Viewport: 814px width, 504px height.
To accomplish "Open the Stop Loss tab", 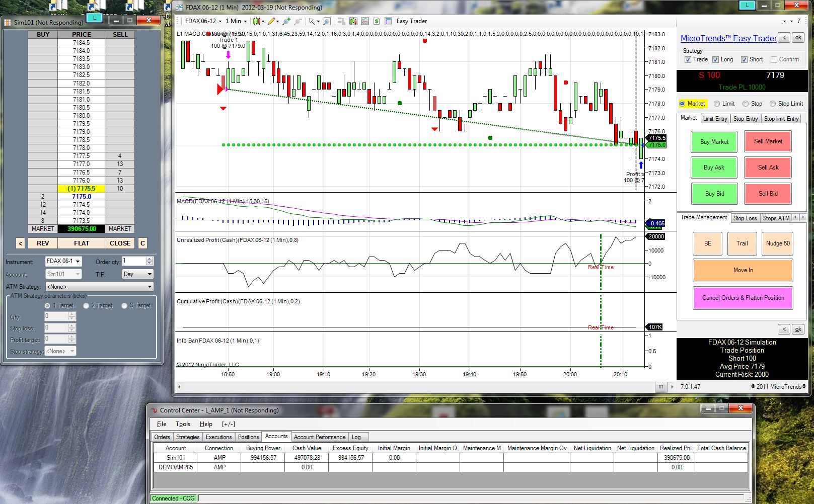I will [745, 218].
